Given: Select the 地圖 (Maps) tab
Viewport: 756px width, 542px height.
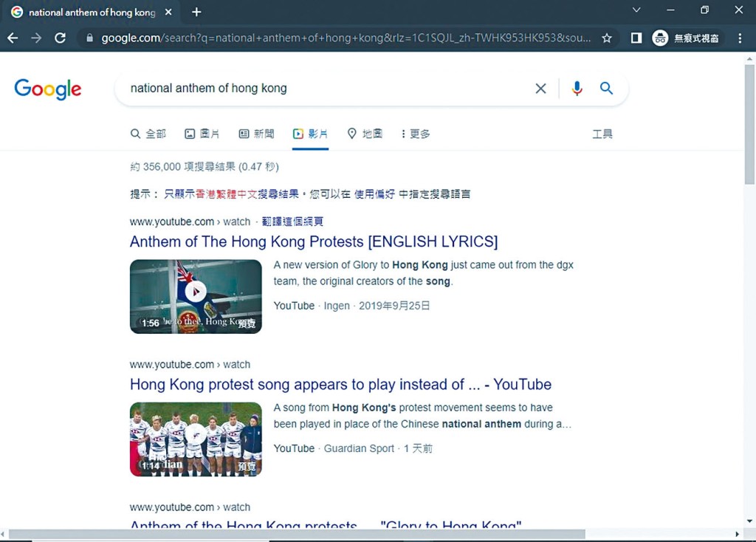Looking at the screenshot, I should pyautogui.click(x=365, y=134).
